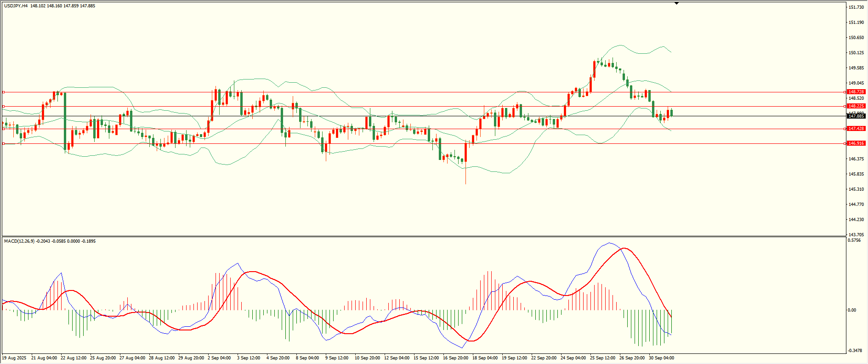Click the 25 Sep 12:00 time label
The width and height of the screenshot is (868, 364).
click(x=602, y=358)
